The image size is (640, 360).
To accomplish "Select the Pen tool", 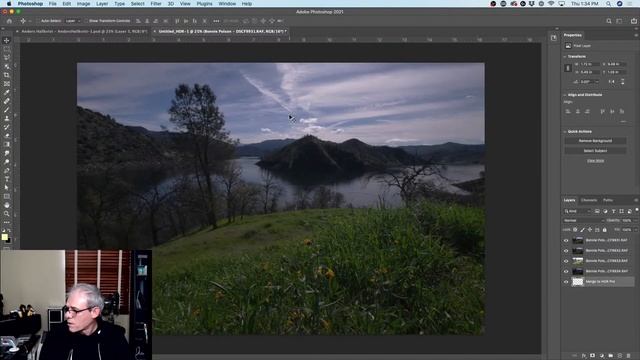I will pyautogui.click(x=7, y=171).
